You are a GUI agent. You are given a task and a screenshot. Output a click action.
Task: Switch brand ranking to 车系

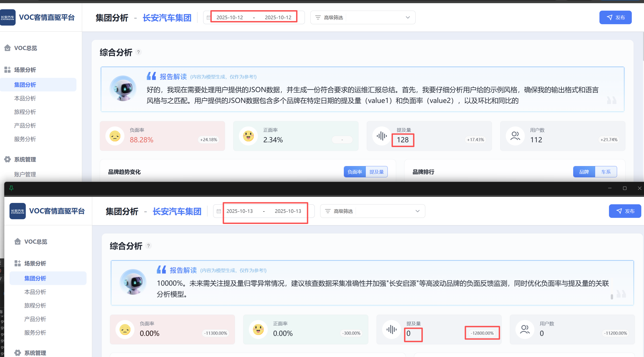tap(606, 172)
